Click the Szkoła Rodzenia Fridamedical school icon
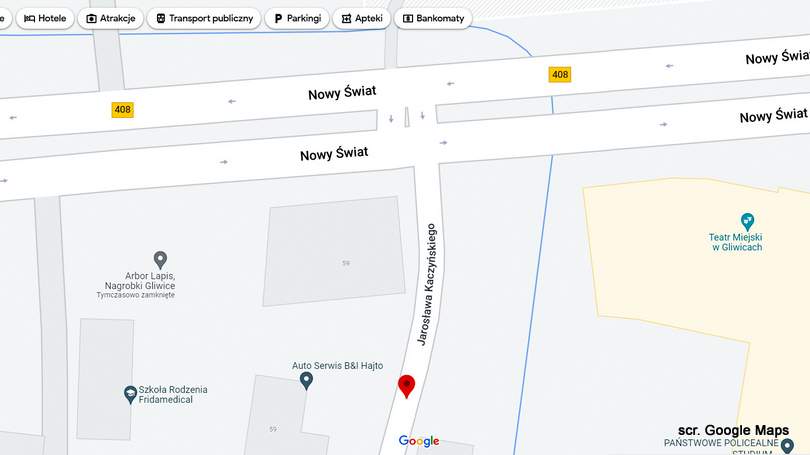 (x=130, y=395)
